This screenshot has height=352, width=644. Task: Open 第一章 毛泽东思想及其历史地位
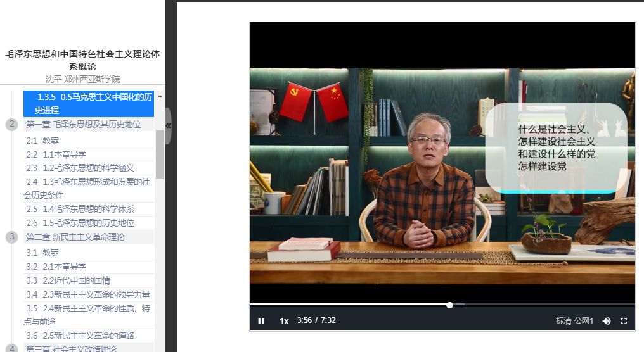pyautogui.click(x=83, y=124)
